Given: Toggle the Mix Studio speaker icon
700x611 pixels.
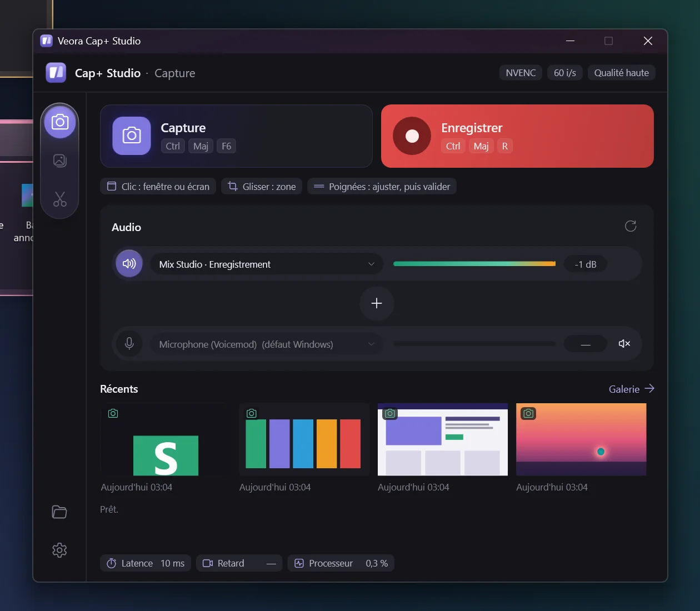Looking at the screenshot, I should (x=129, y=264).
